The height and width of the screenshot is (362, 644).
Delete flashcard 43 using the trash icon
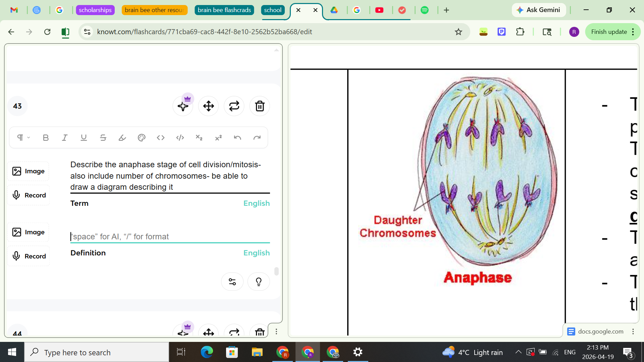pos(259,106)
